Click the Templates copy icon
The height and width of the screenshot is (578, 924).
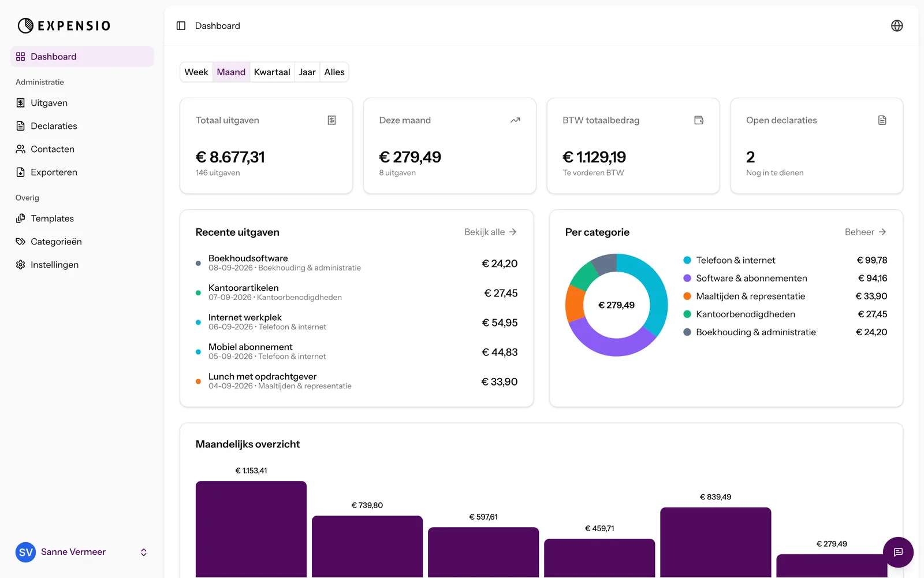click(21, 218)
